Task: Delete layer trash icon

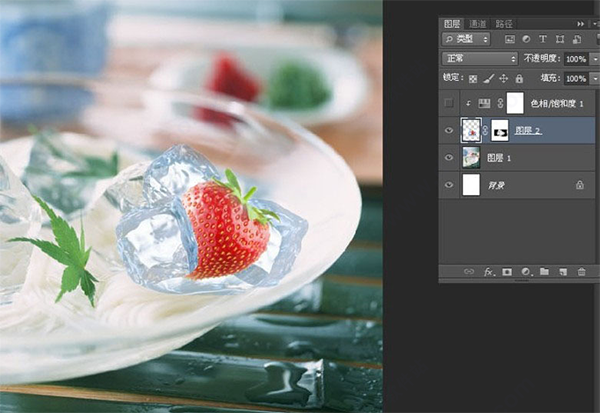Action: coord(582,272)
